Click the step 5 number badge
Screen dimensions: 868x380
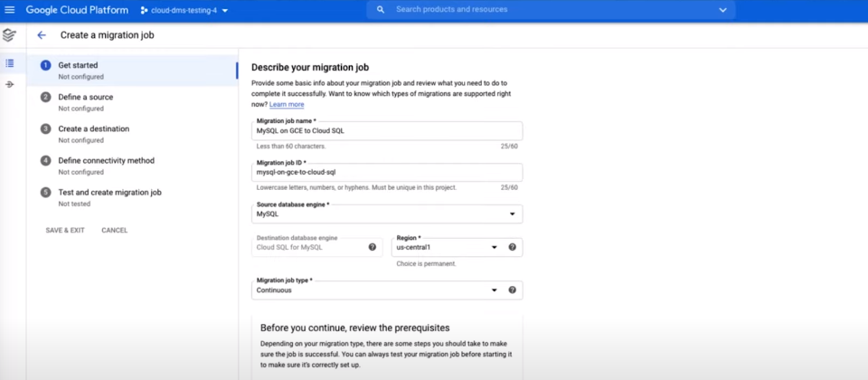coord(46,193)
